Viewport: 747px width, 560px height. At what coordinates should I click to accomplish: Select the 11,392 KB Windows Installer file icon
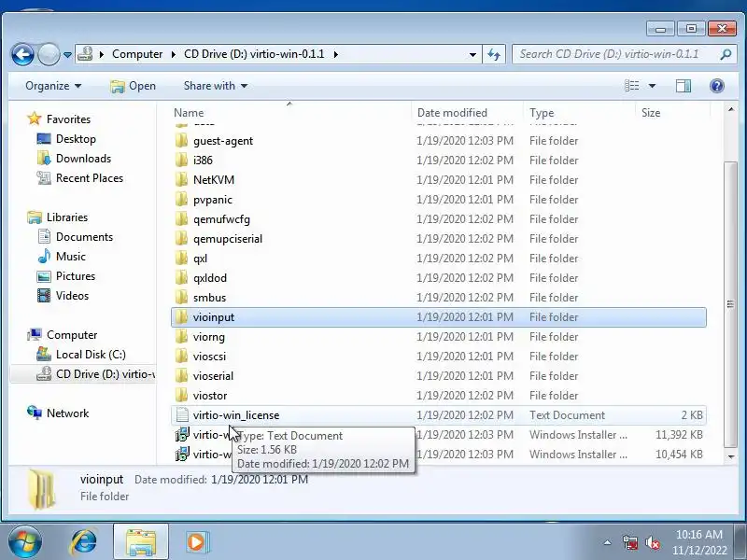[x=182, y=434]
